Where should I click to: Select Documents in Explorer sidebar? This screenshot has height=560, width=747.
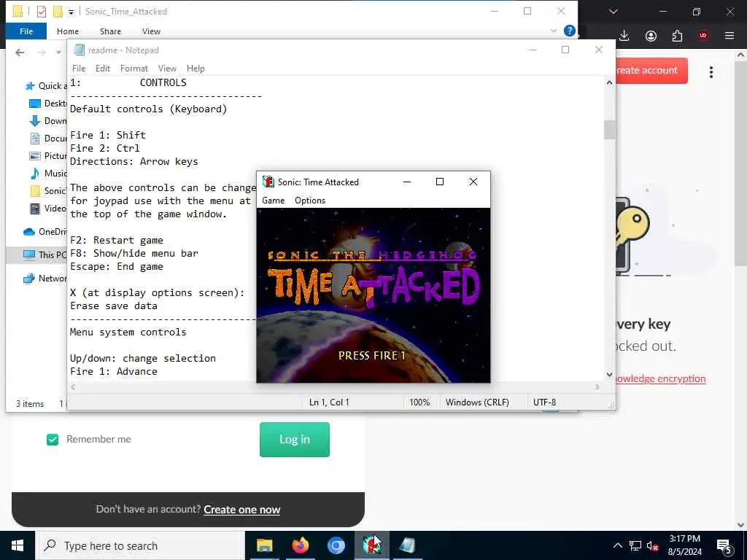(47, 139)
